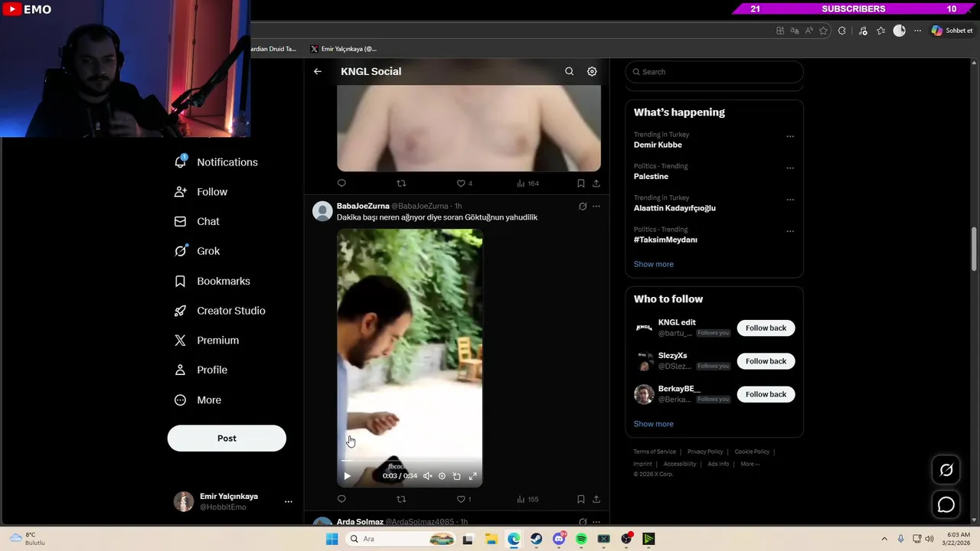Add page to favorites star icon

824,31
